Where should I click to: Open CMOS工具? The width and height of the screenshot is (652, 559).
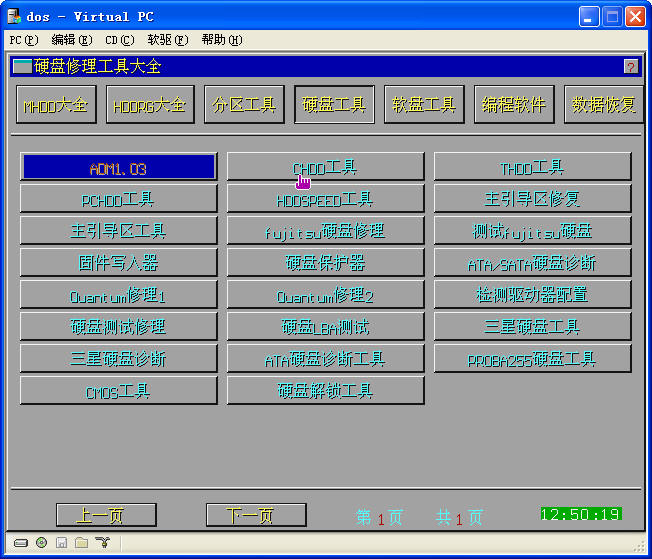119,391
